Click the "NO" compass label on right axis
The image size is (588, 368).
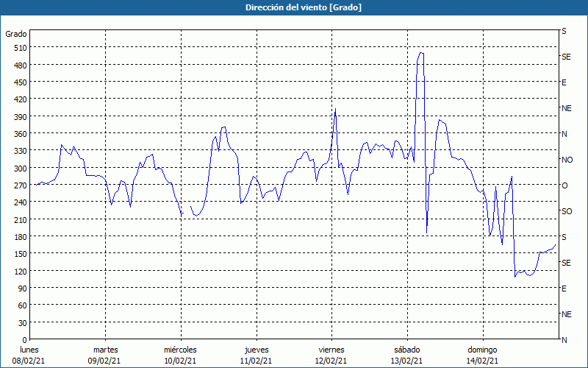pos(567,160)
